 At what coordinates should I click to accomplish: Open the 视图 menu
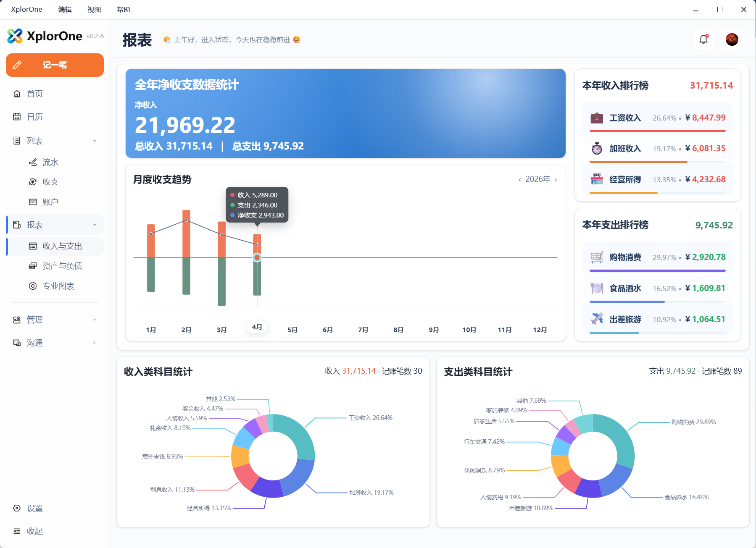click(x=94, y=9)
